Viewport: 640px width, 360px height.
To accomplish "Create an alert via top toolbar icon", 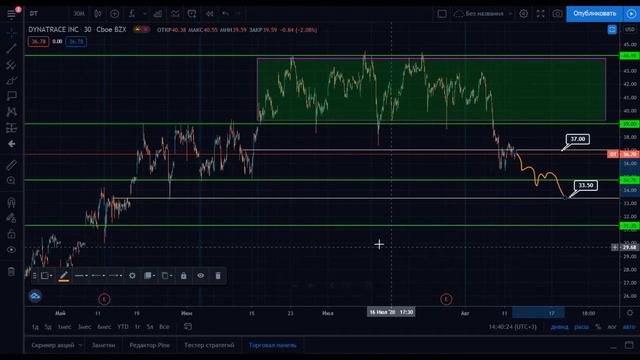I will (192, 13).
